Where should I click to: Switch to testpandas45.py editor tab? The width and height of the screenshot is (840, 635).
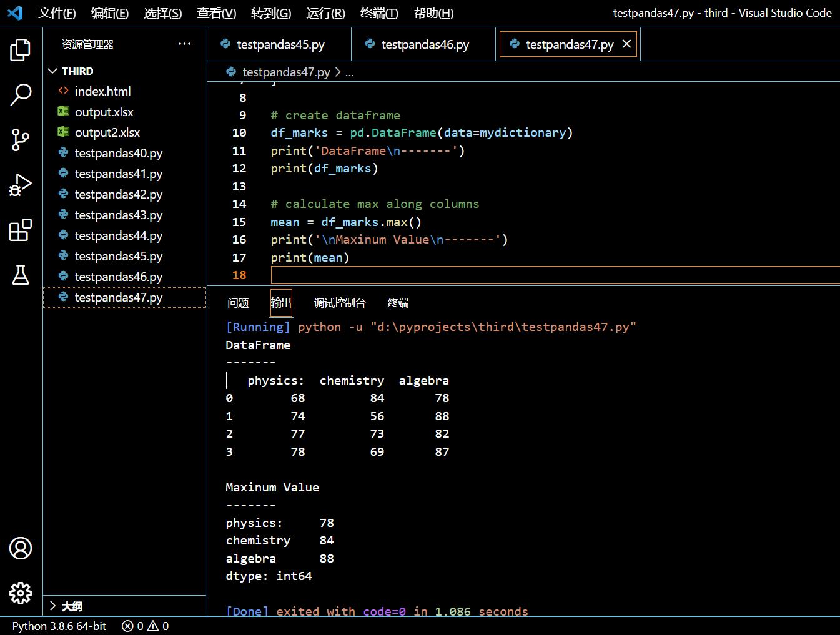click(x=279, y=44)
